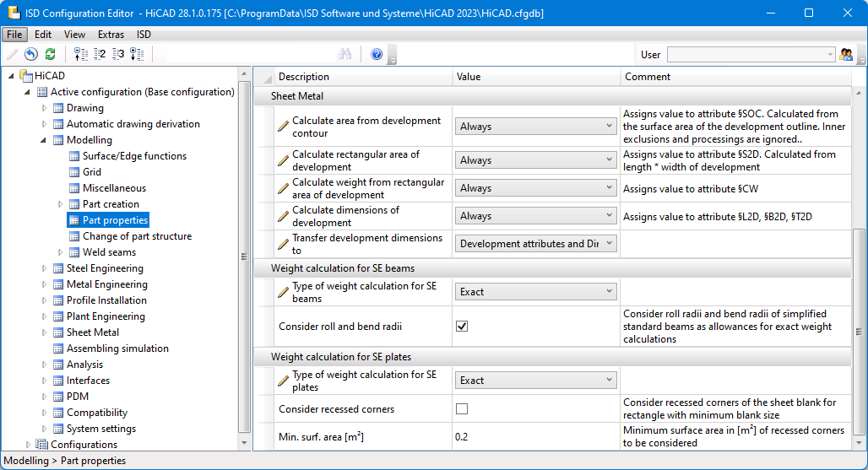868x470 pixels.
Task: Select System settings in the tree
Action: click(x=100, y=429)
